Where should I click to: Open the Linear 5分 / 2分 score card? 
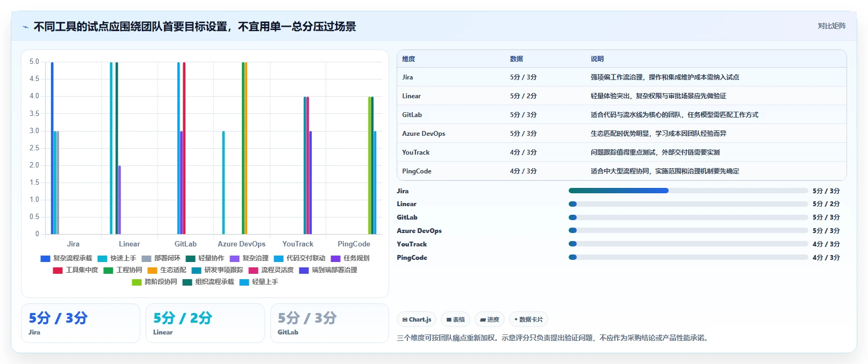pyautogui.click(x=205, y=323)
